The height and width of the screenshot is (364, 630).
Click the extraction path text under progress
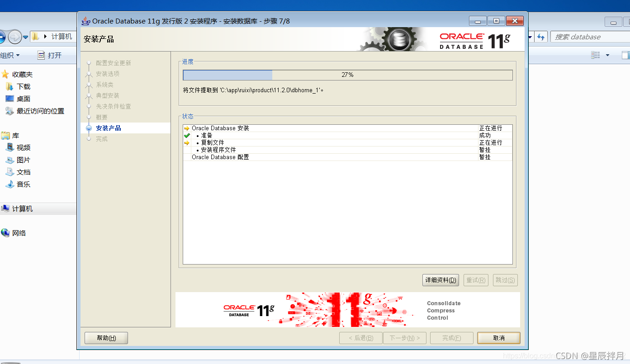pyautogui.click(x=253, y=90)
